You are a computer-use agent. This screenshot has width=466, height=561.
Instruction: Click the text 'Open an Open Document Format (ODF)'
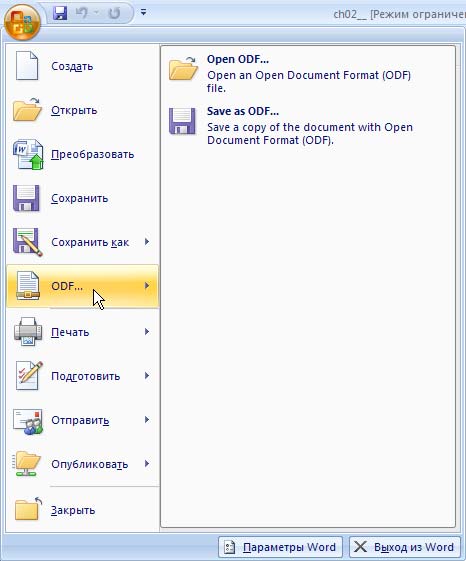(309, 75)
